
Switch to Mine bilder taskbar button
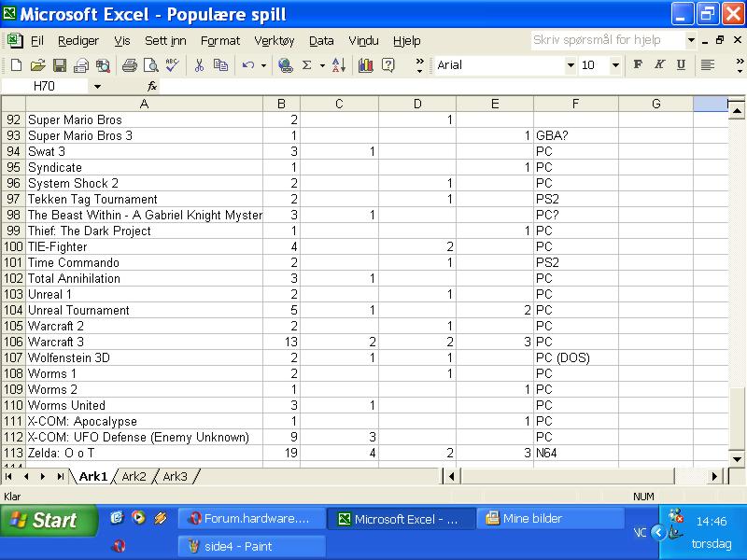click(x=550, y=519)
